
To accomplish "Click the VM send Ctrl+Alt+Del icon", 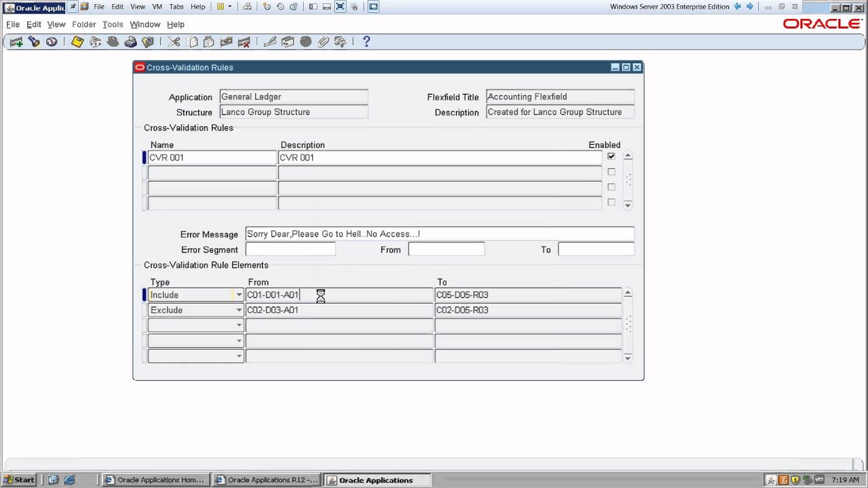I will [247, 7].
